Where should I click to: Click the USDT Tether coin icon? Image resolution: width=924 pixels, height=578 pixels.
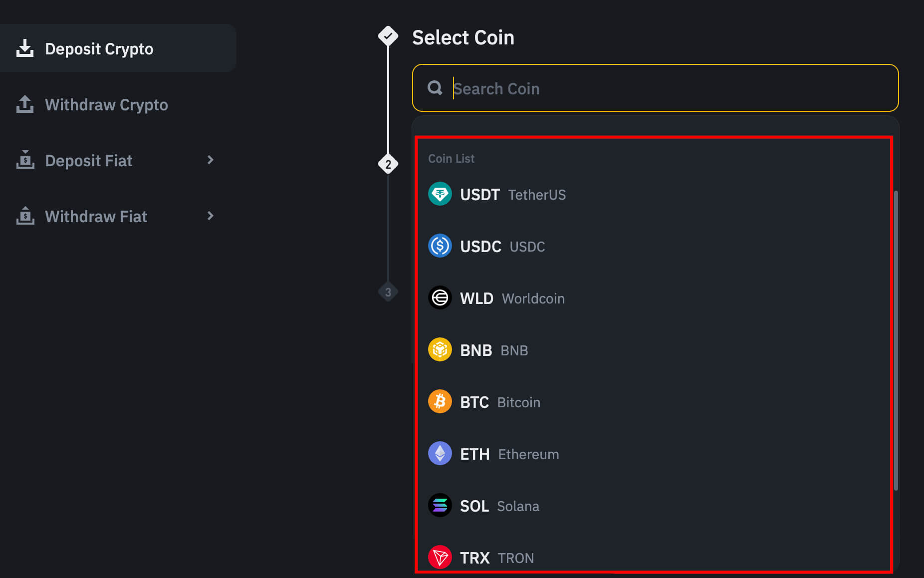pyautogui.click(x=440, y=194)
